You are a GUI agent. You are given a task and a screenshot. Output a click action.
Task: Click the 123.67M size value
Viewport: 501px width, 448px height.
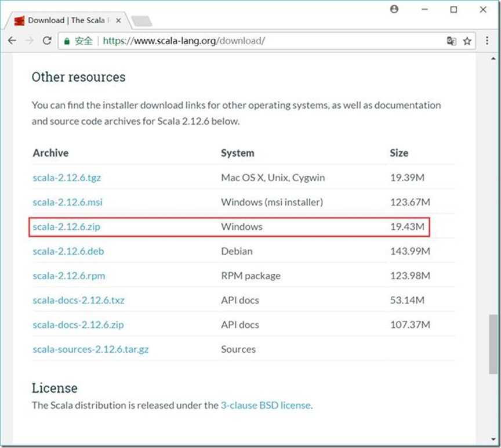click(x=411, y=202)
